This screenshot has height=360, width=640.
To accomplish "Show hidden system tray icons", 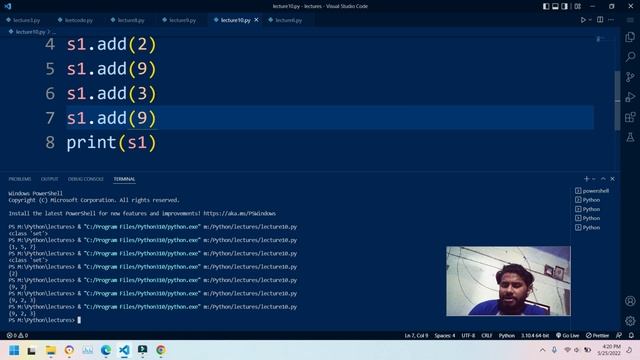I will [542, 350].
